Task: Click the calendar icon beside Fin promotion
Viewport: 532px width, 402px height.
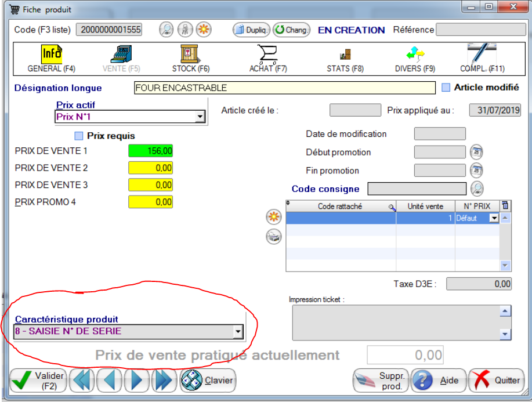Action: [476, 171]
